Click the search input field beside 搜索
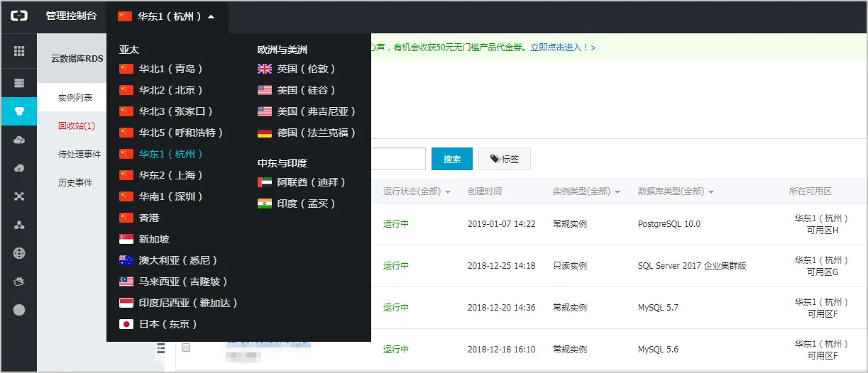The width and height of the screenshot is (868, 373). click(x=398, y=159)
